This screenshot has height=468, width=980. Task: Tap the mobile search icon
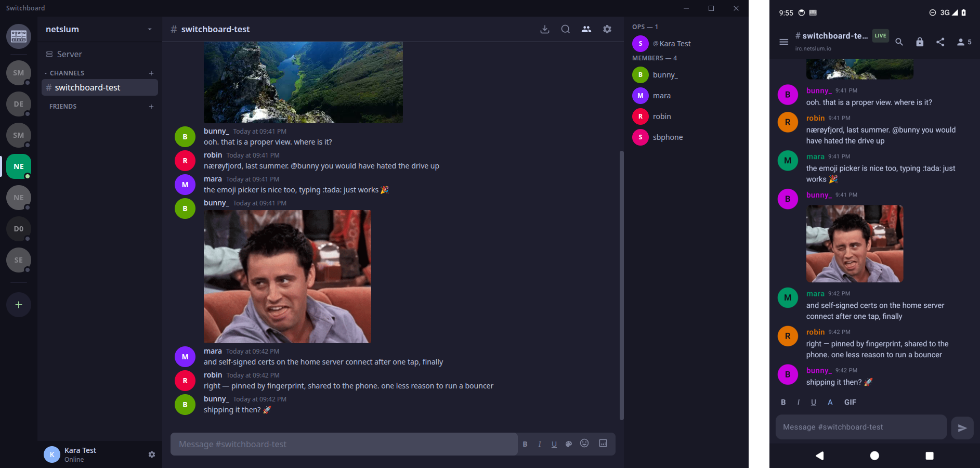click(899, 42)
